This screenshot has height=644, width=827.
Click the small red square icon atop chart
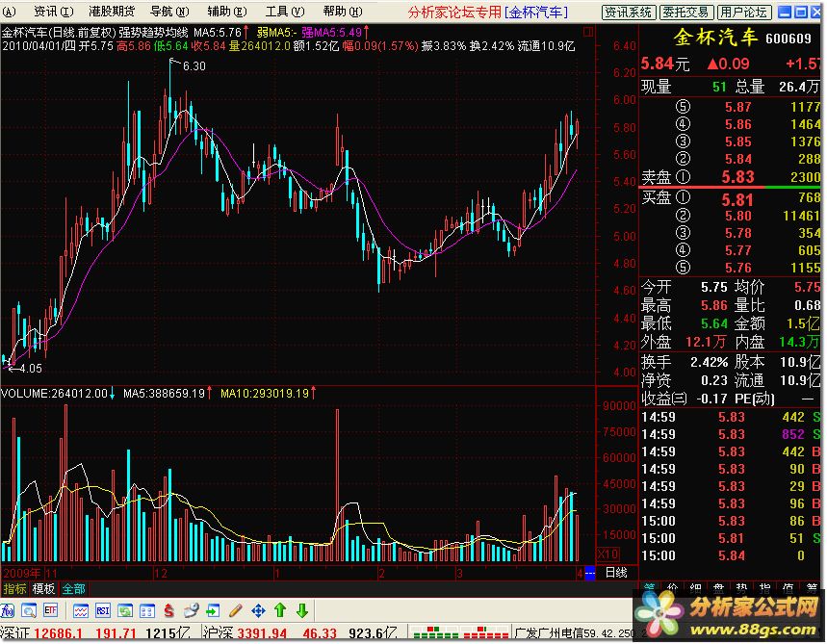[x=588, y=32]
